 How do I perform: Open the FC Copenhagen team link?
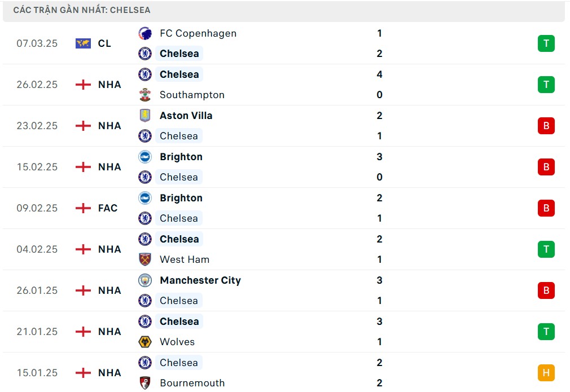(198, 33)
